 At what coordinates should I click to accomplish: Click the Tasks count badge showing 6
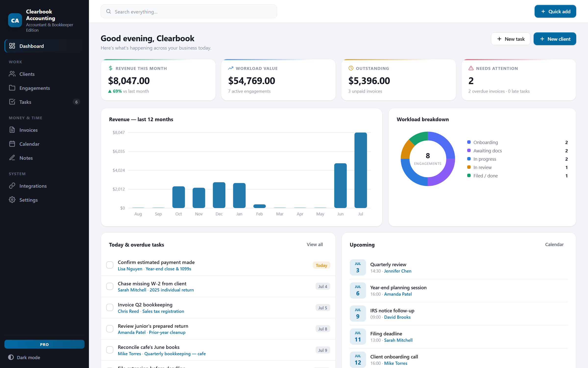76,102
